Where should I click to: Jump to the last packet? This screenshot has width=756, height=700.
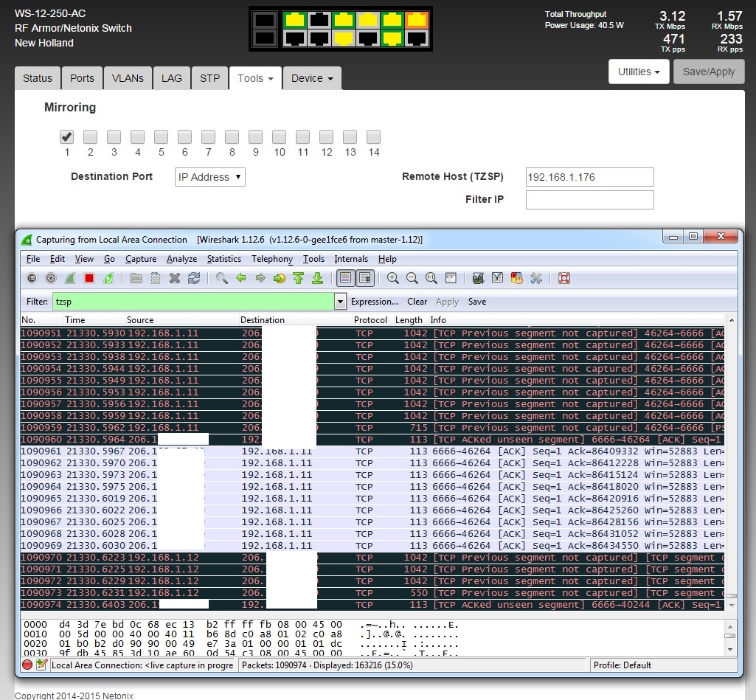click(x=317, y=278)
